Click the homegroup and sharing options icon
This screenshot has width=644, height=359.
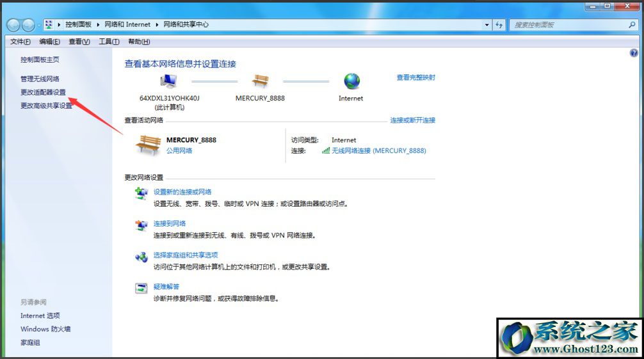141,257
